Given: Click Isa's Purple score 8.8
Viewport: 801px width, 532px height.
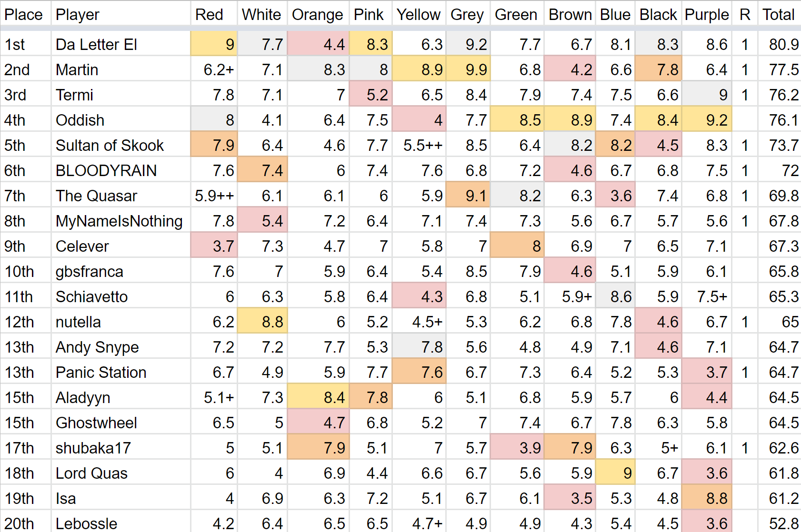Looking at the screenshot, I should click(707, 498).
